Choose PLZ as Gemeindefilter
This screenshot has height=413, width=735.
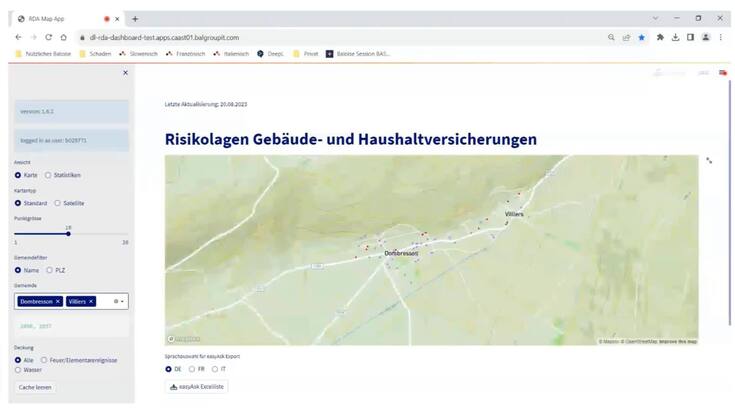pos(50,270)
